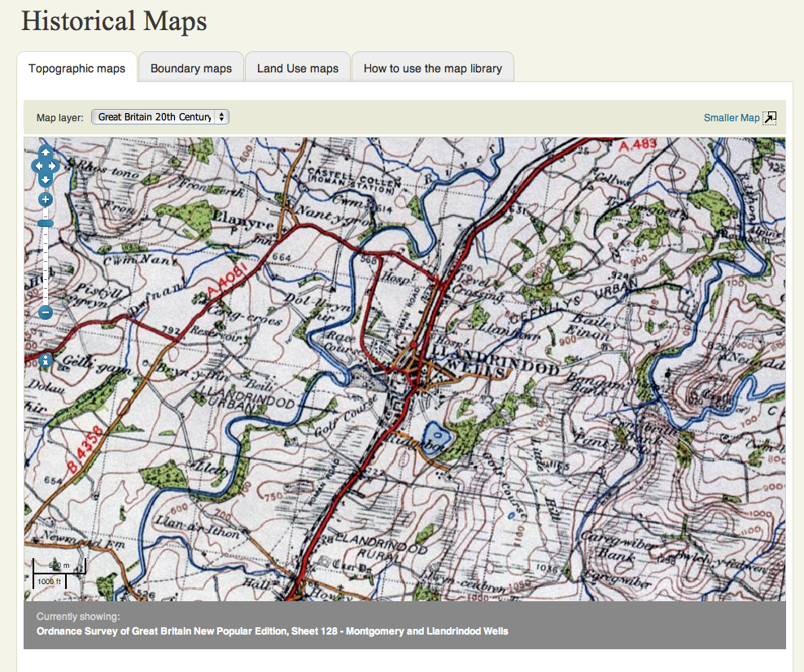Click the zoom slider handle
Screen dimensions: 804x672
[x=46, y=223]
